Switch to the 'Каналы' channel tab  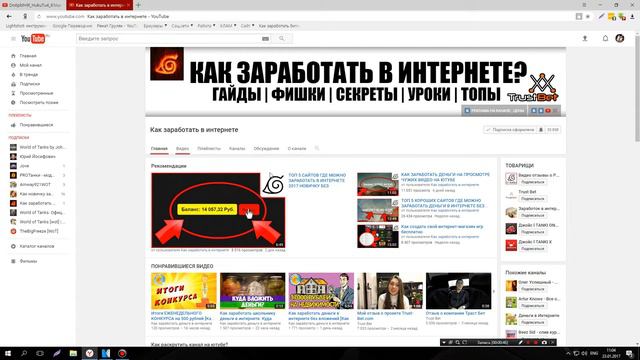coord(237,149)
